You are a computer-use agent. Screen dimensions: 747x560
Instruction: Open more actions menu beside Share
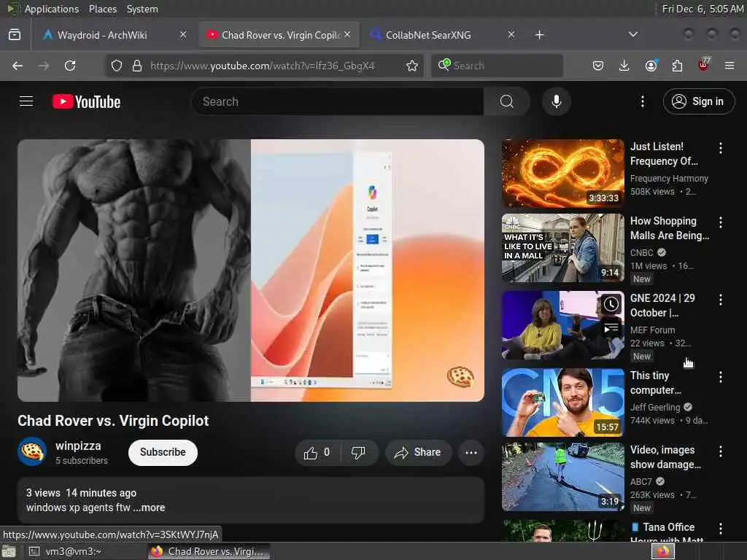coord(471,452)
